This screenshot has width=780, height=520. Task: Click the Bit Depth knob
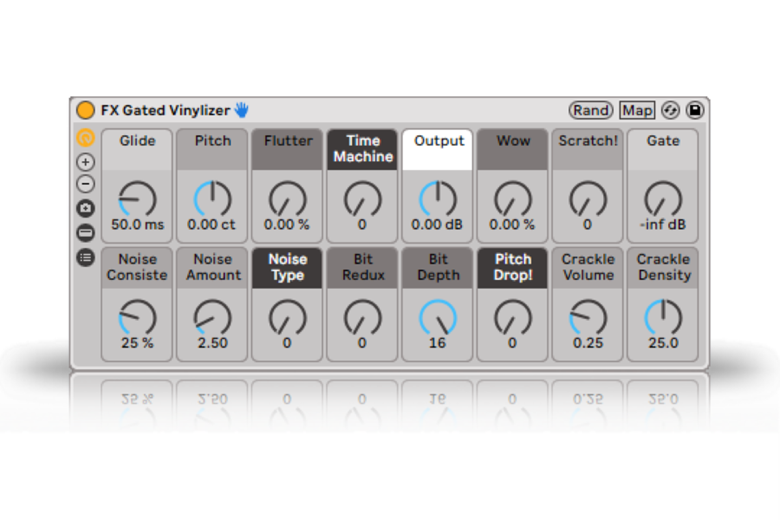(438, 318)
